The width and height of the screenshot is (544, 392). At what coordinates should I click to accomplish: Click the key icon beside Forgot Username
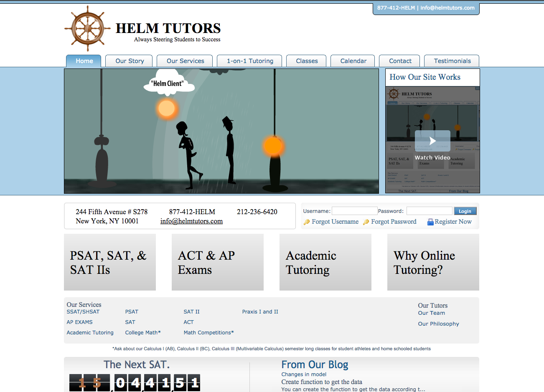coord(307,222)
